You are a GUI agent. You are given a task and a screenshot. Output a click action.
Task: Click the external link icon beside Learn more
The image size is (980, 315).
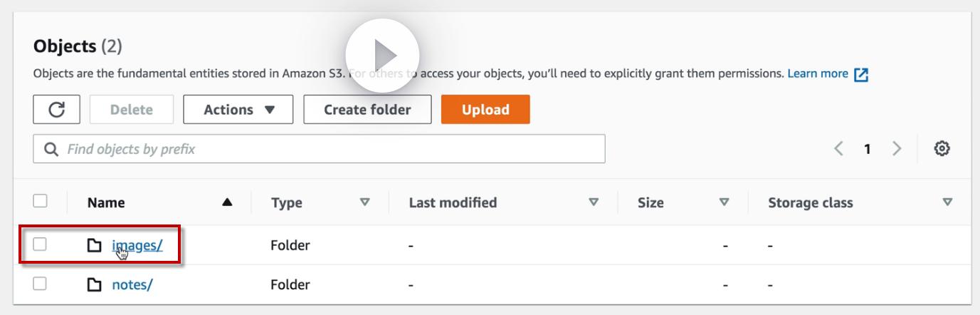click(862, 74)
